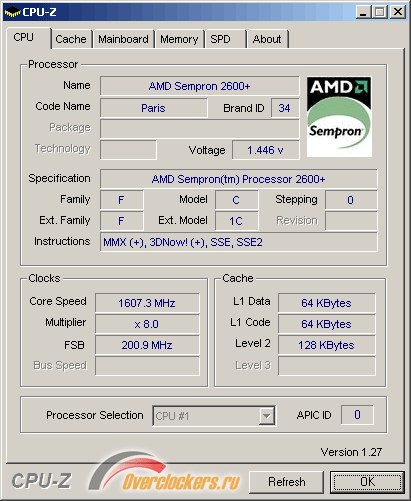The height and width of the screenshot is (501, 411).
Task: Click the empty Revision field
Action: coord(351,221)
